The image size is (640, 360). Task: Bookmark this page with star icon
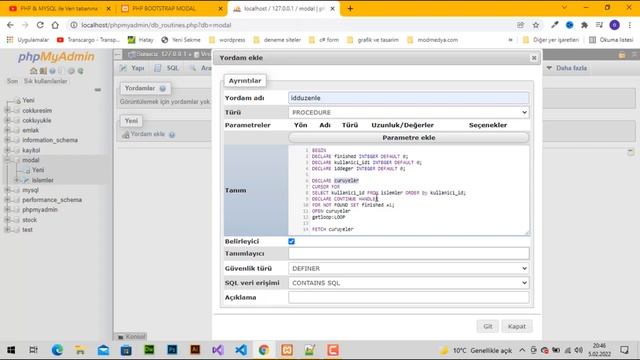pos(536,25)
